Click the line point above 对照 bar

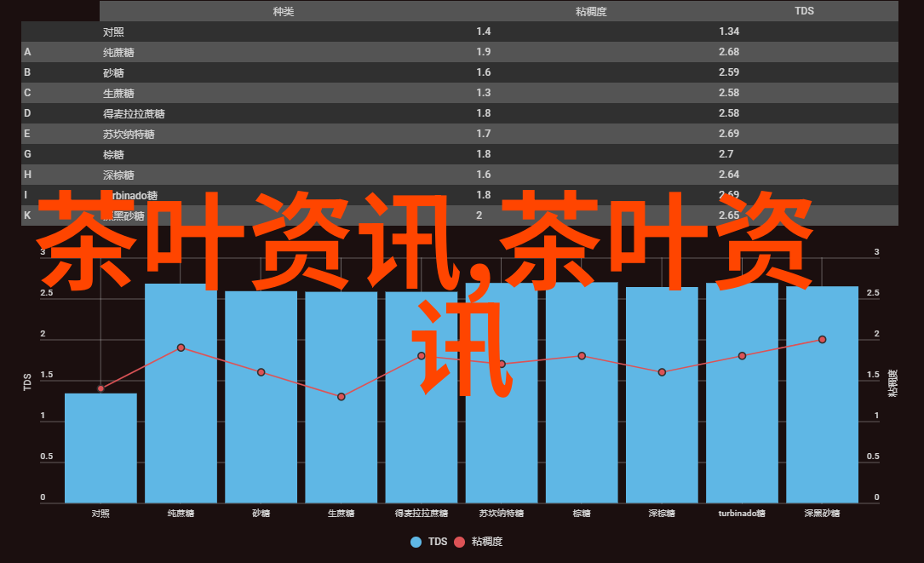pyautogui.click(x=100, y=388)
